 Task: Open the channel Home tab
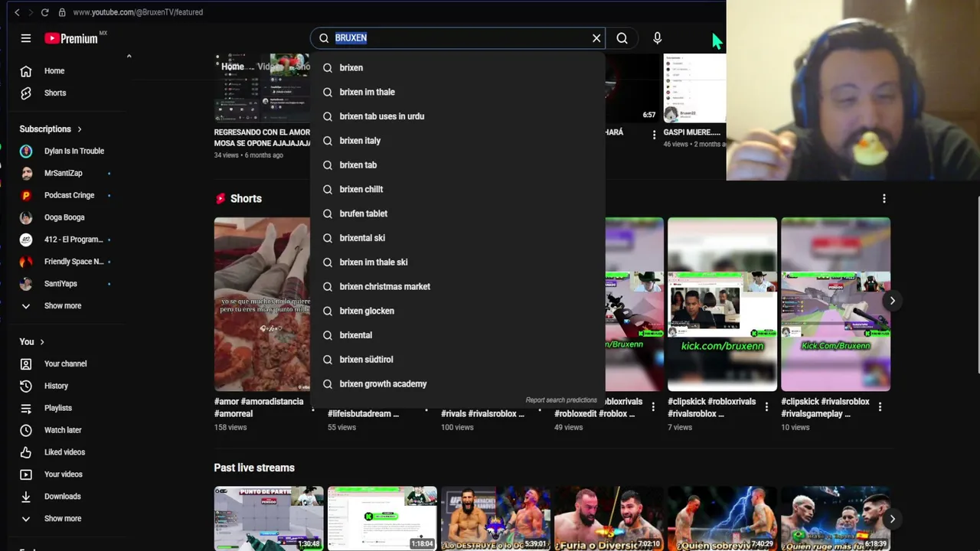(x=233, y=67)
